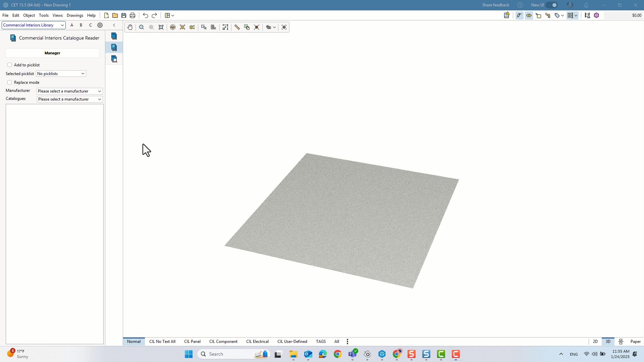Redo the last action

[154, 15]
